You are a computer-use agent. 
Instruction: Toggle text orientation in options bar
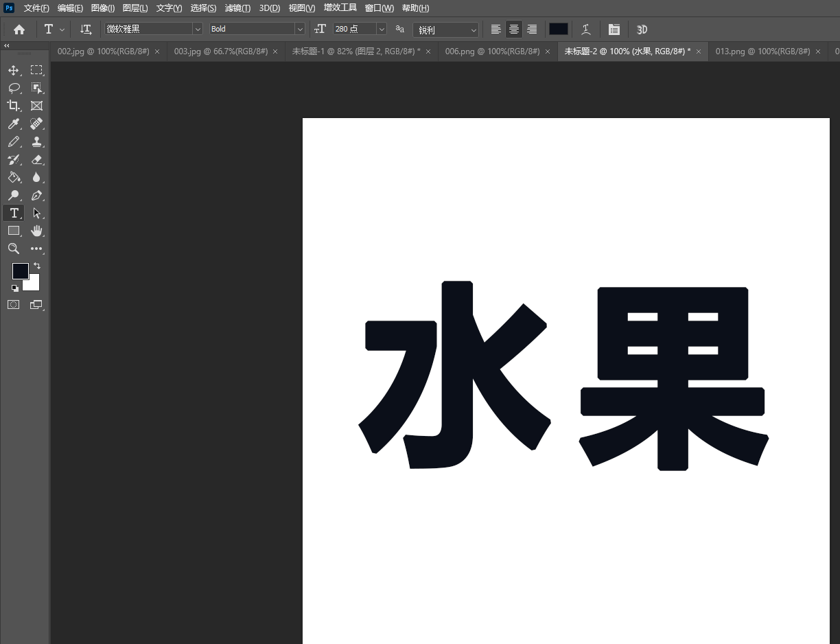[x=86, y=30]
